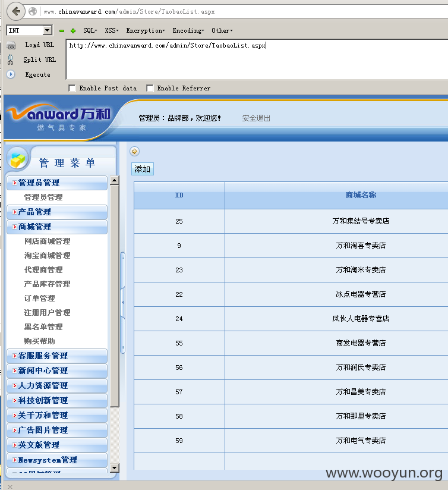Open 代理商管理 submenu item
This screenshot has width=448, height=490.
pyautogui.click(x=43, y=270)
